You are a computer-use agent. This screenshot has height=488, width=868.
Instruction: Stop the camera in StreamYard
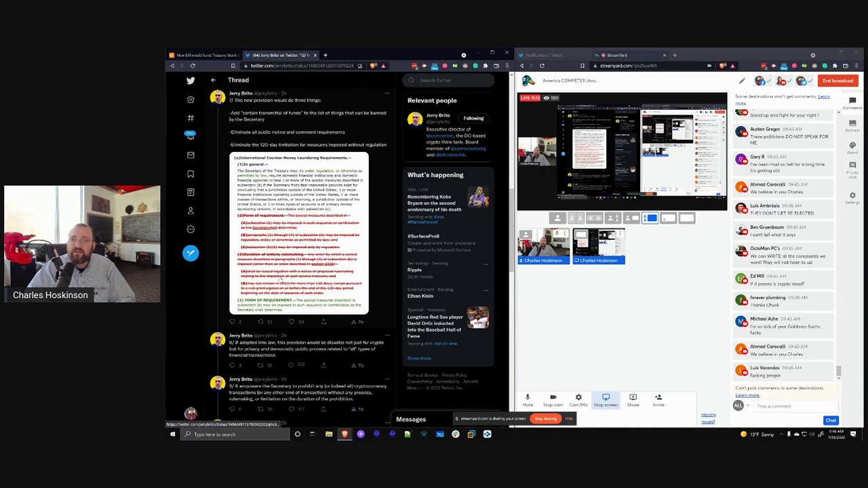(553, 400)
